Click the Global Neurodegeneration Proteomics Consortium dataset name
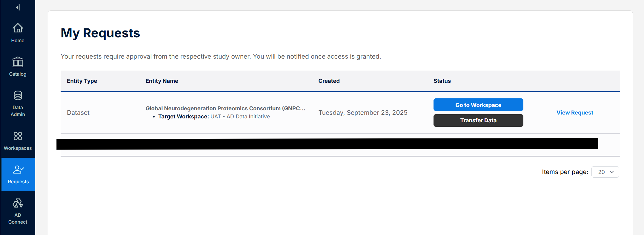 (225, 108)
